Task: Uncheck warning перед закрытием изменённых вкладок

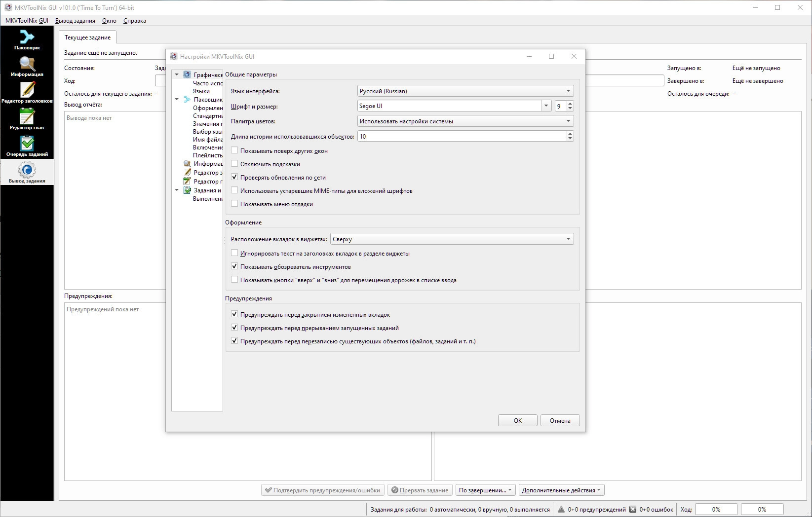Action: tap(234, 314)
